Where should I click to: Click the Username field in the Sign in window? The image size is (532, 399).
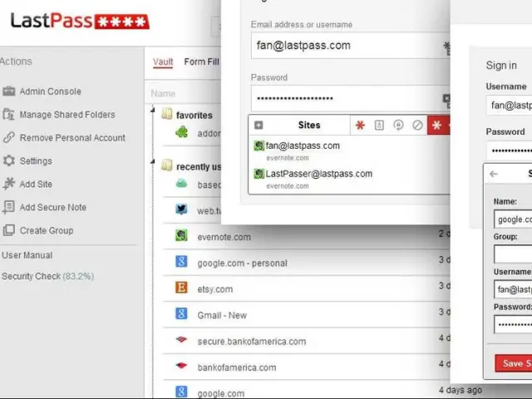(509, 106)
